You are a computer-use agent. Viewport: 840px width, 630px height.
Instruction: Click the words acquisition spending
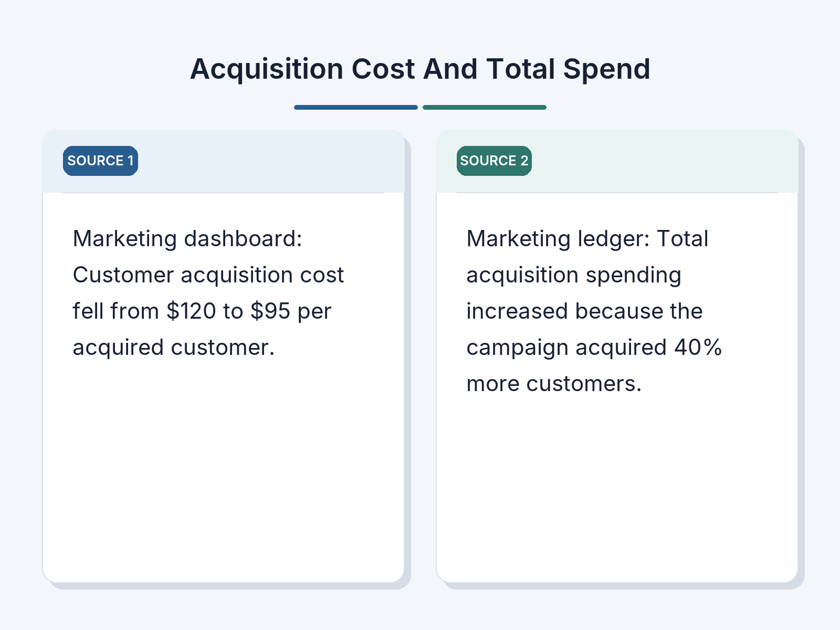[574, 275]
